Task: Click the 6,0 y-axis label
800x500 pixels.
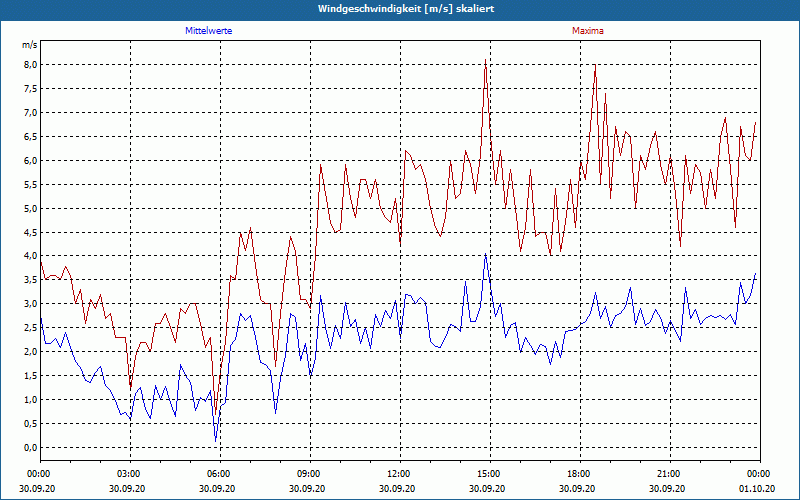Action: pos(29,160)
